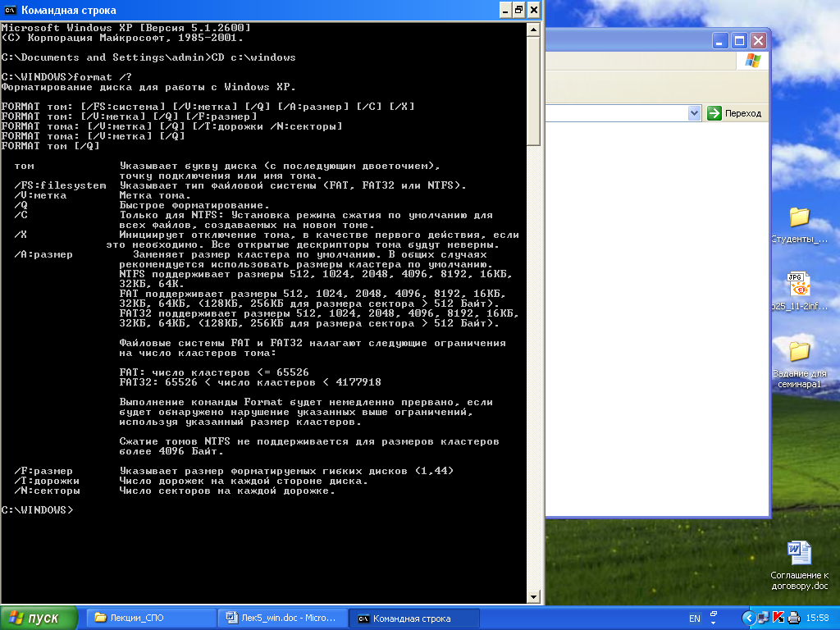Viewport: 840px width, 630px height.
Task: Click the Командная строка title bar text
Action: [x=69, y=10]
